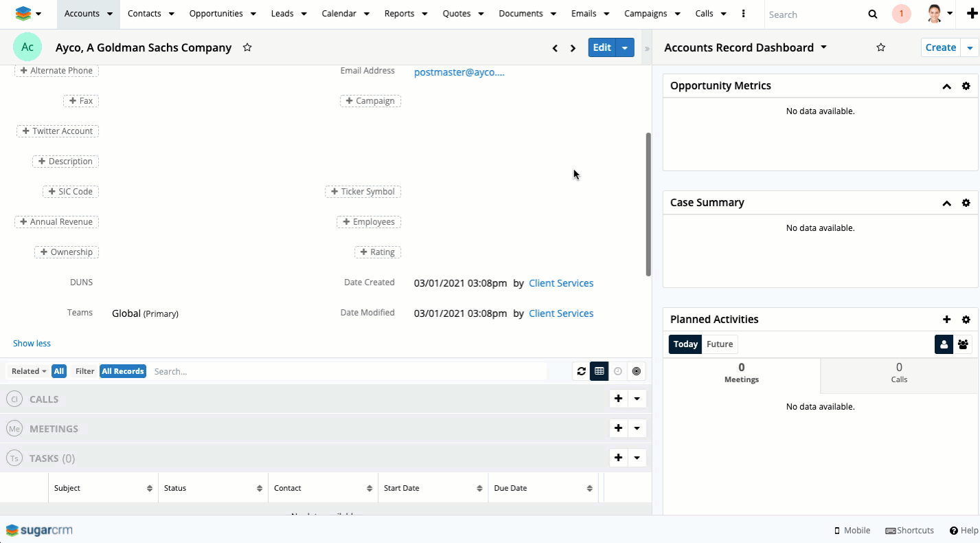Open the more modules vertical ellipsis

[x=744, y=14]
